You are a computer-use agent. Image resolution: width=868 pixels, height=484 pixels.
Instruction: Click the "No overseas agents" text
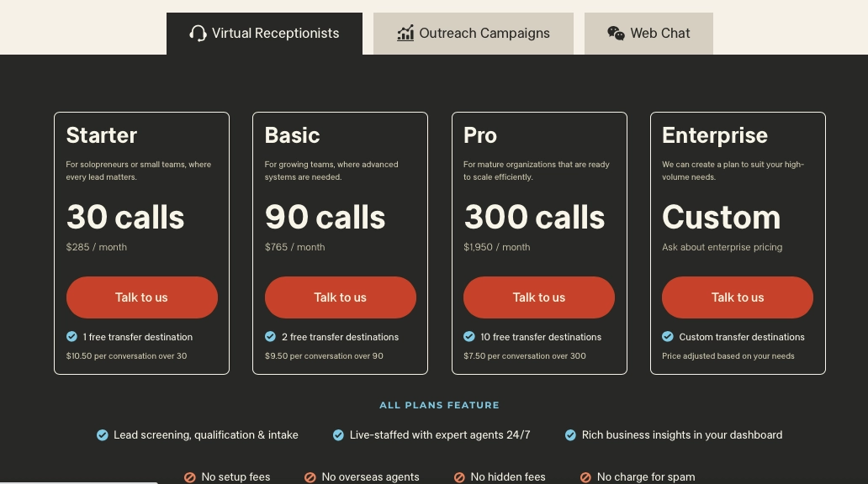[370, 477]
